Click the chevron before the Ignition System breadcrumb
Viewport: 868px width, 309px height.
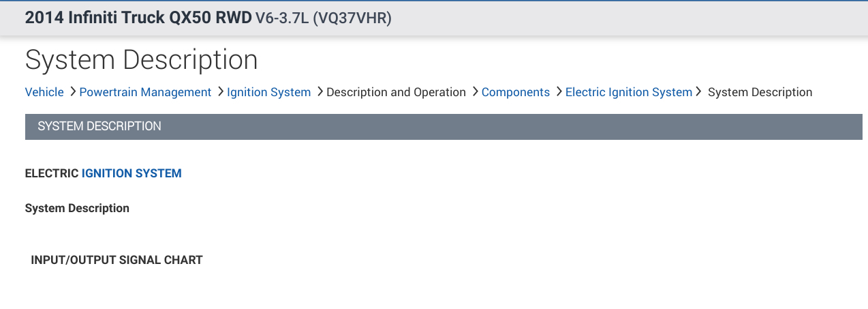point(220,91)
